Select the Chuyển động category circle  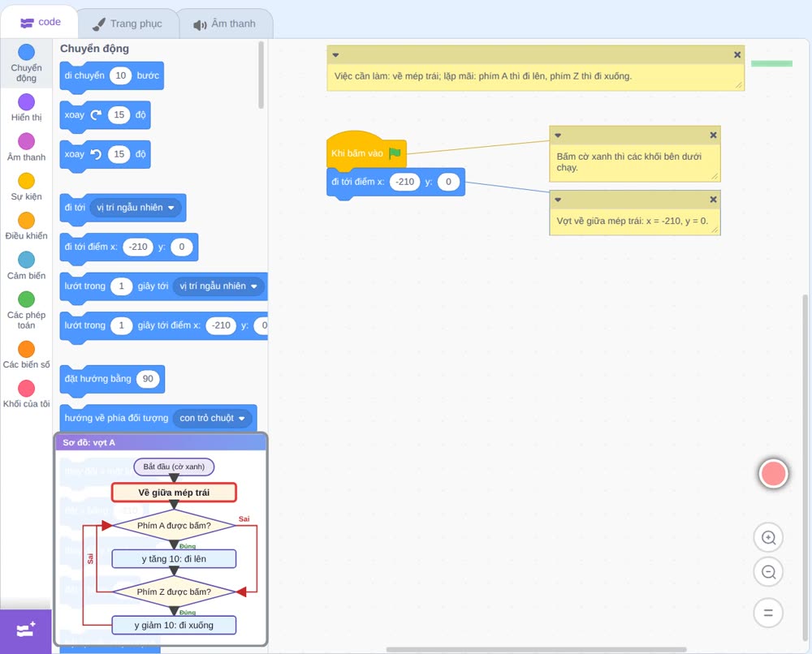[x=27, y=52]
